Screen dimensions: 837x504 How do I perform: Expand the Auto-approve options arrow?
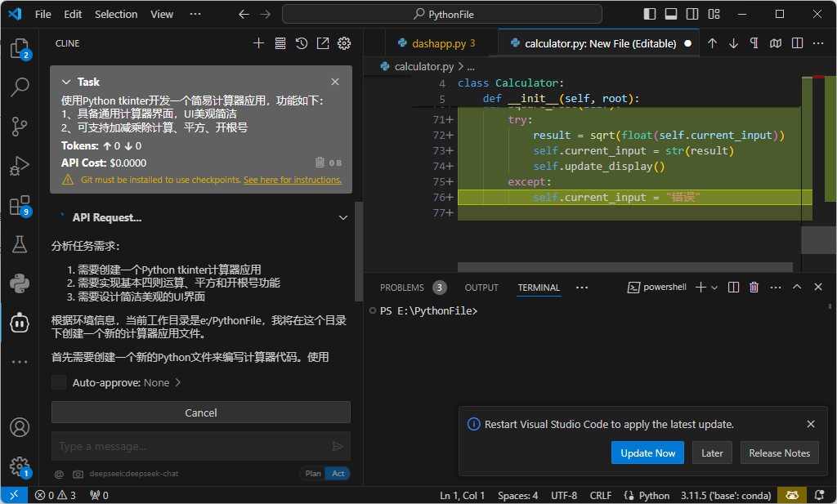point(177,382)
